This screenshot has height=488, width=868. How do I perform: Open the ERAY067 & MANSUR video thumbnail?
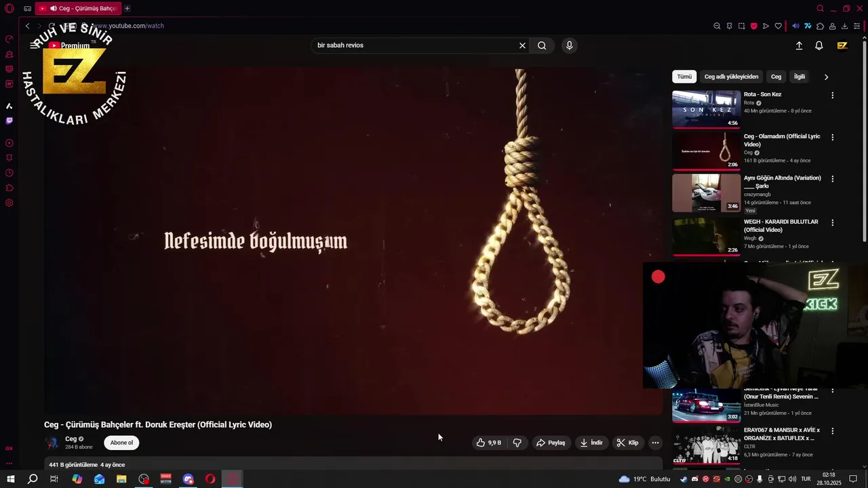(x=706, y=445)
